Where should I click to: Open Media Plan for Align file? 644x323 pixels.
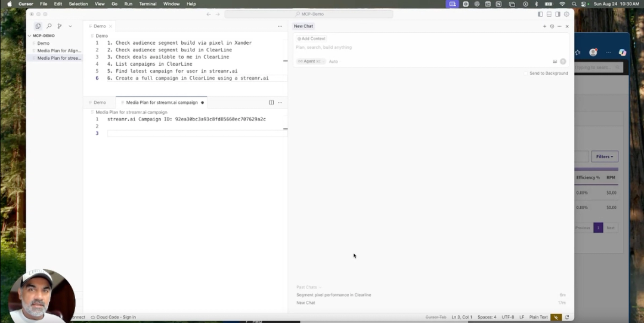59,51
